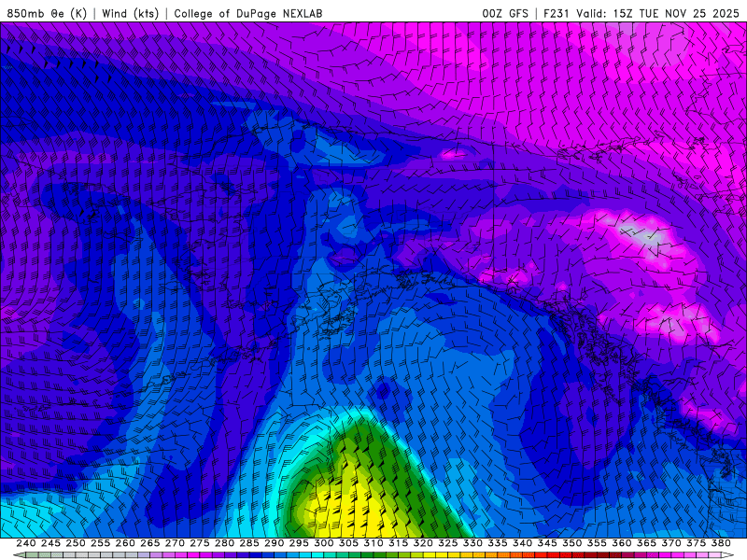The image size is (747, 560).
Task: Click the 280 value on the color scale
Action: point(224,543)
